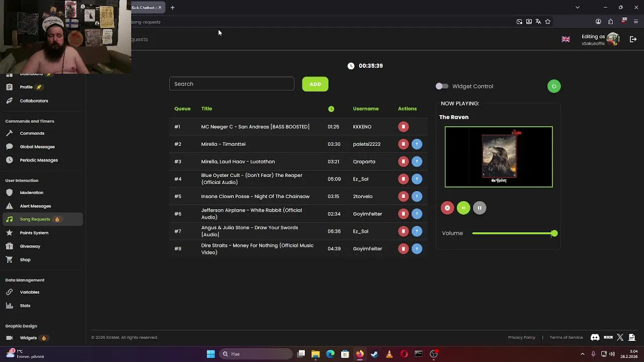
Task: Skip to the next song
Action: pos(463,208)
